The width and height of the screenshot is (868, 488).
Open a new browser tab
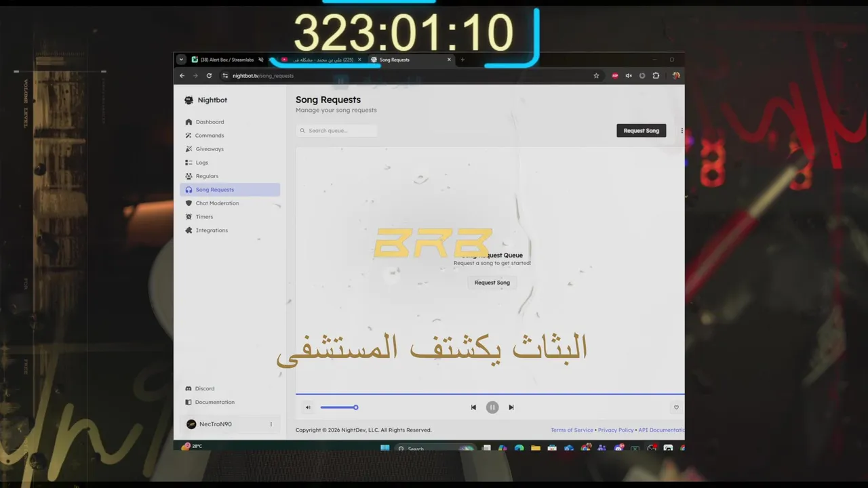(462, 60)
